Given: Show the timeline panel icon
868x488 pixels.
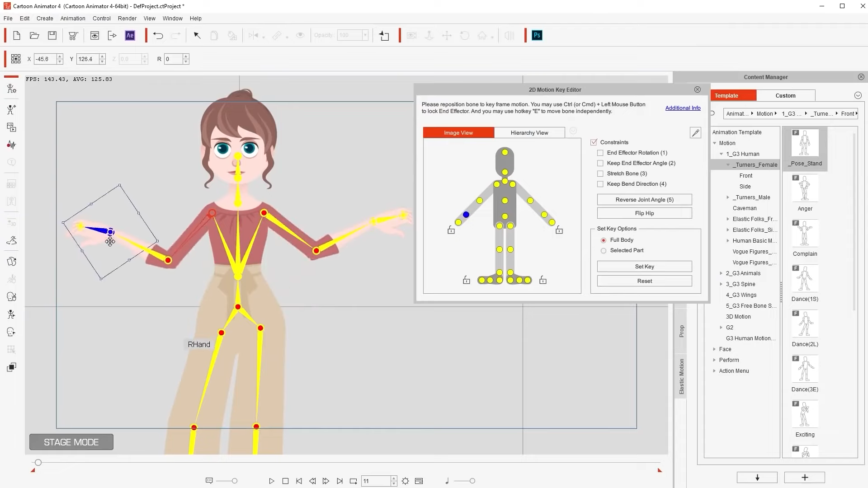Looking at the screenshot, I should click(x=419, y=481).
